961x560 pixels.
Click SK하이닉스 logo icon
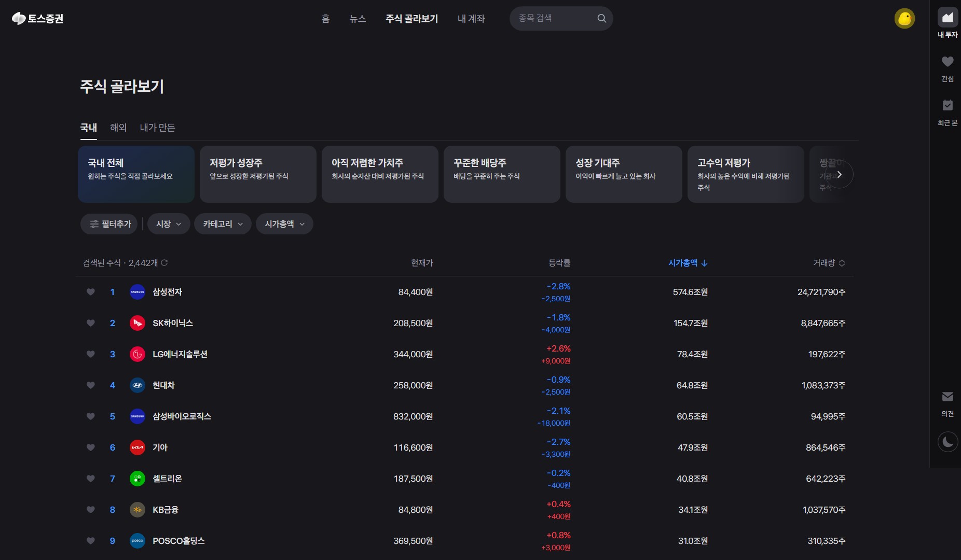click(x=138, y=323)
